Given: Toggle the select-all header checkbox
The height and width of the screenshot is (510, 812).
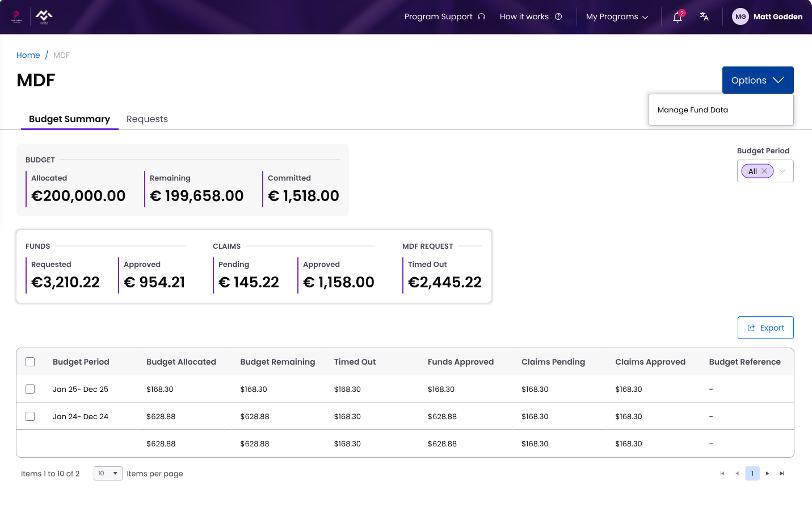Looking at the screenshot, I should click(x=30, y=362).
